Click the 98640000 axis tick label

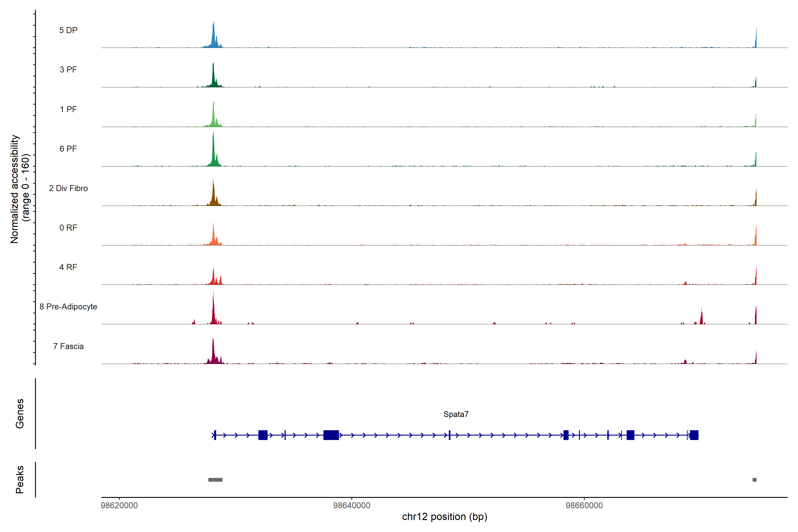(352, 506)
